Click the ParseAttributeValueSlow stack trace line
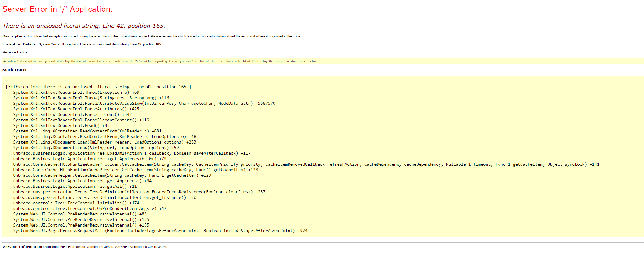The width and height of the screenshot is (644, 264). point(144,104)
